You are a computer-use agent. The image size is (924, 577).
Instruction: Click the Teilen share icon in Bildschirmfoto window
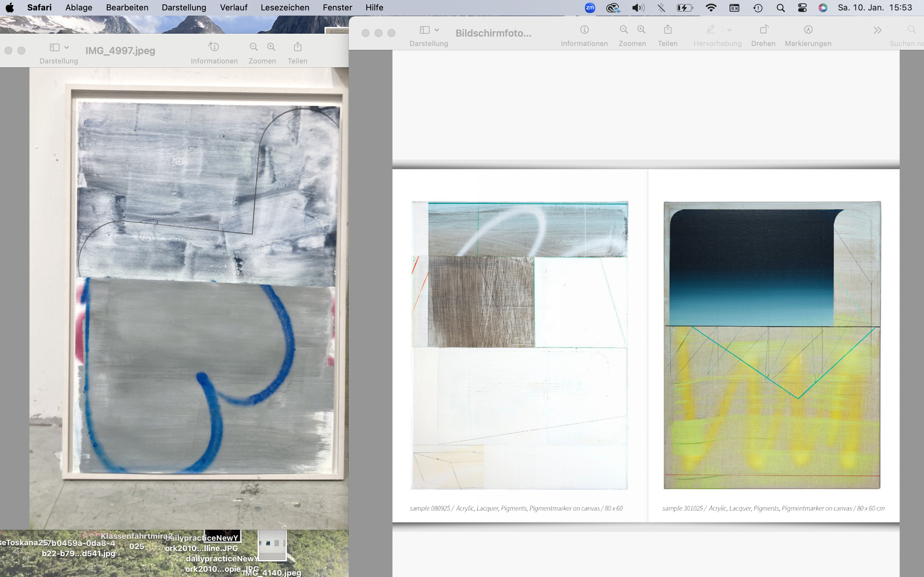(667, 30)
